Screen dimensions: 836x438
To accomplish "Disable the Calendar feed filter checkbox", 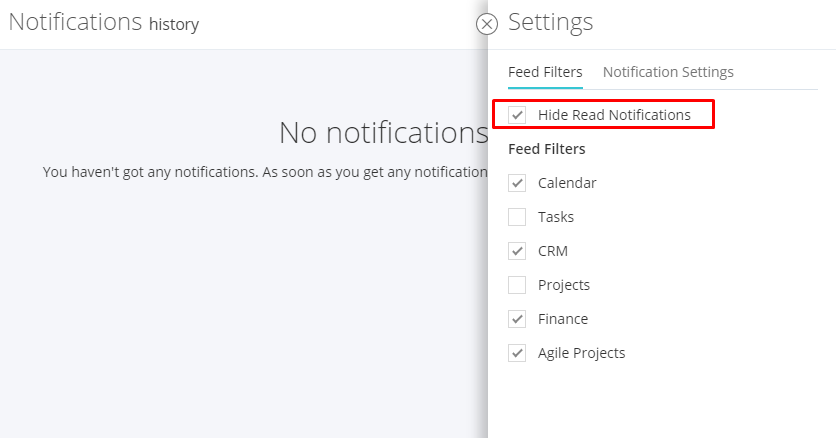I will [517, 183].
